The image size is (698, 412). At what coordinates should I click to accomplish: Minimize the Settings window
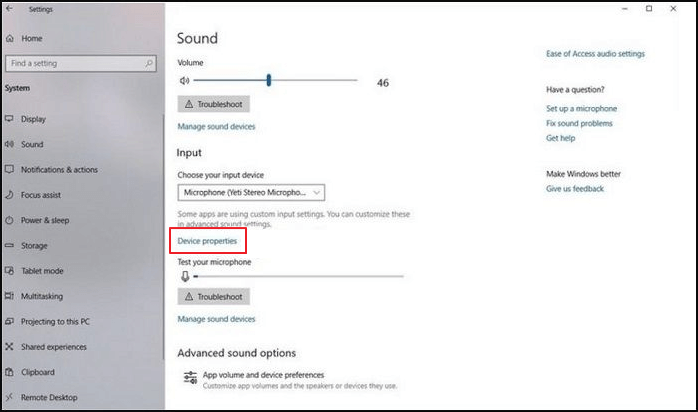pos(625,8)
